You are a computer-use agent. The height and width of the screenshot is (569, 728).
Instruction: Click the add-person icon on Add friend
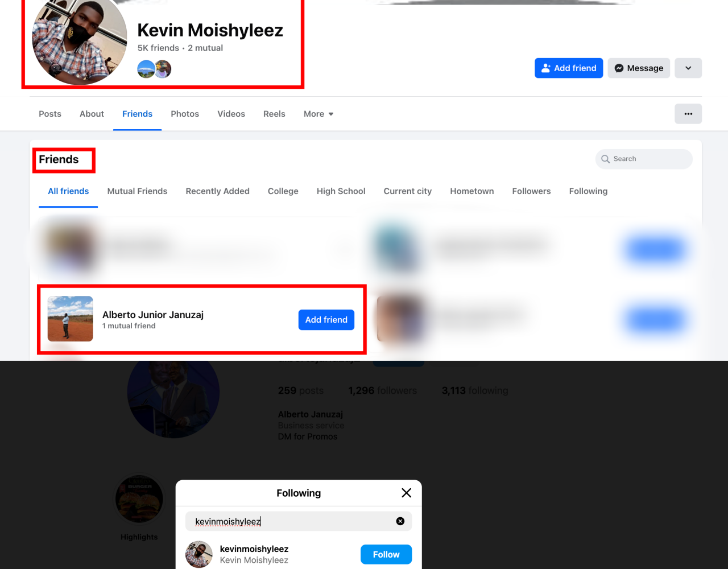(546, 68)
